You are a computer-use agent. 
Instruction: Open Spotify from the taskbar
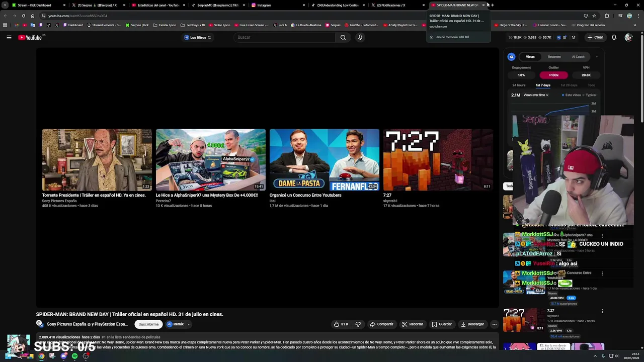(x=74, y=356)
